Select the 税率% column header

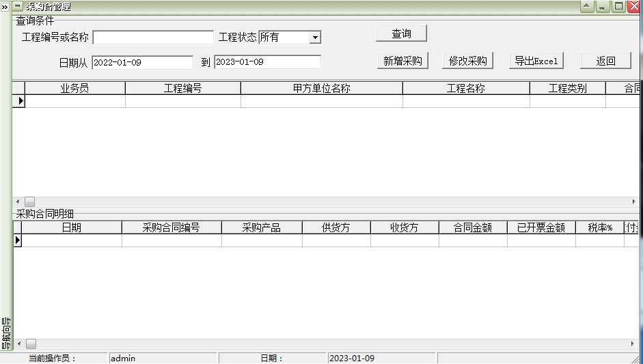600,227
